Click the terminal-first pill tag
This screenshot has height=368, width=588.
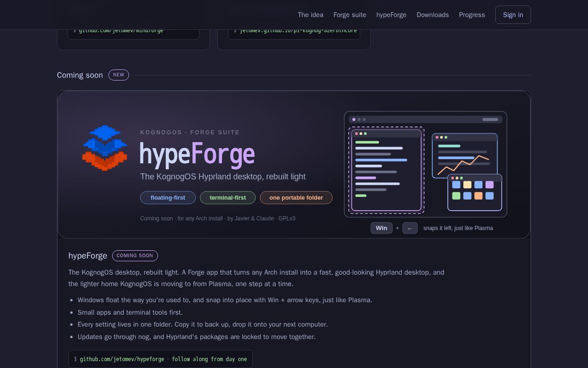[x=228, y=197]
